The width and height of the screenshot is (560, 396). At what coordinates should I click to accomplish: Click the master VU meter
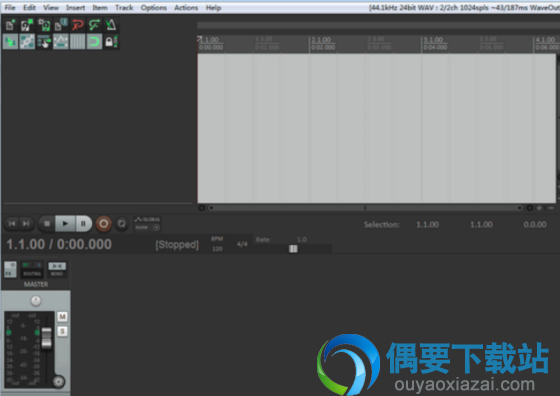(23, 350)
